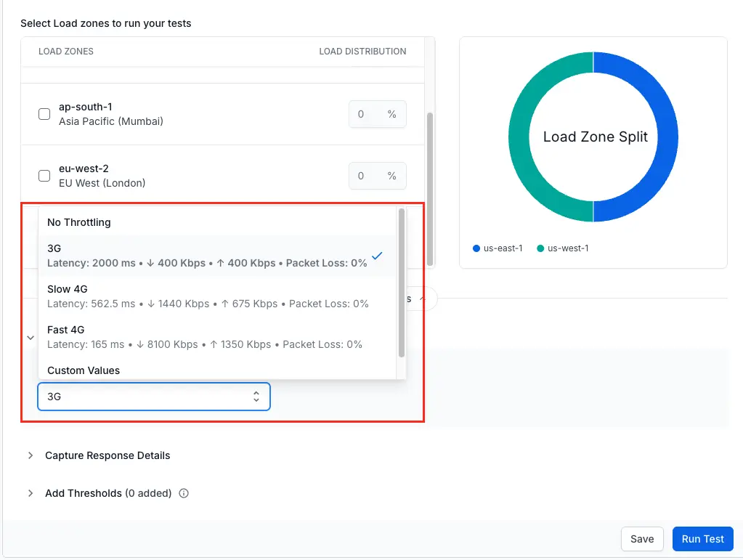
Task: Focus the eu-west-2 load percentage field
Action: 367,176
